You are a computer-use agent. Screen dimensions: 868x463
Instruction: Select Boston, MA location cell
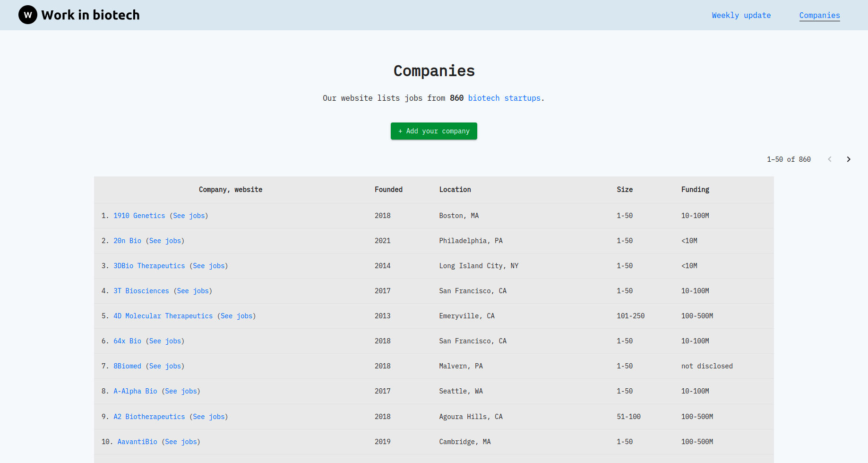pyautogui.click(x=459, y=216)
